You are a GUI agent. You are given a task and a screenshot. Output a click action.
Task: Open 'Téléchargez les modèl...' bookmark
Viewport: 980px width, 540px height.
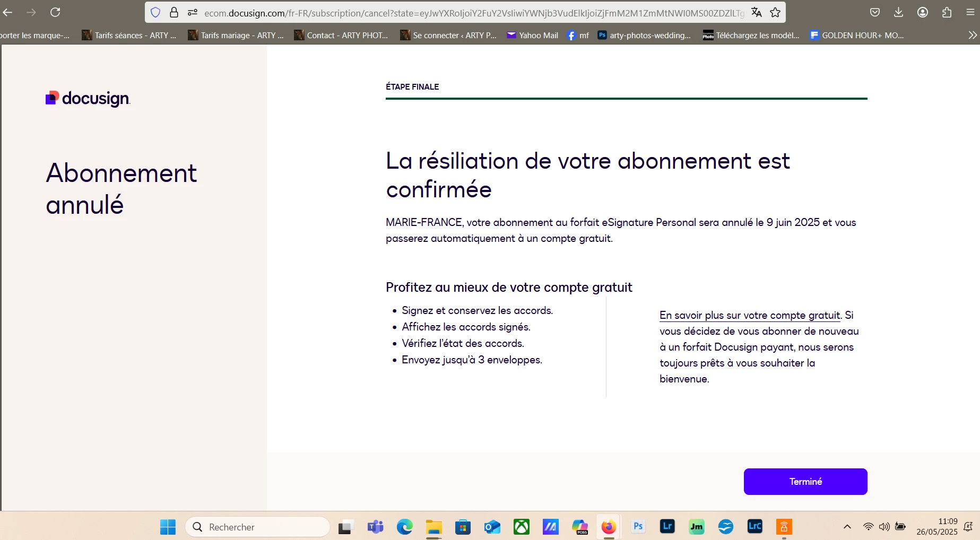click(x=751, y=35)
